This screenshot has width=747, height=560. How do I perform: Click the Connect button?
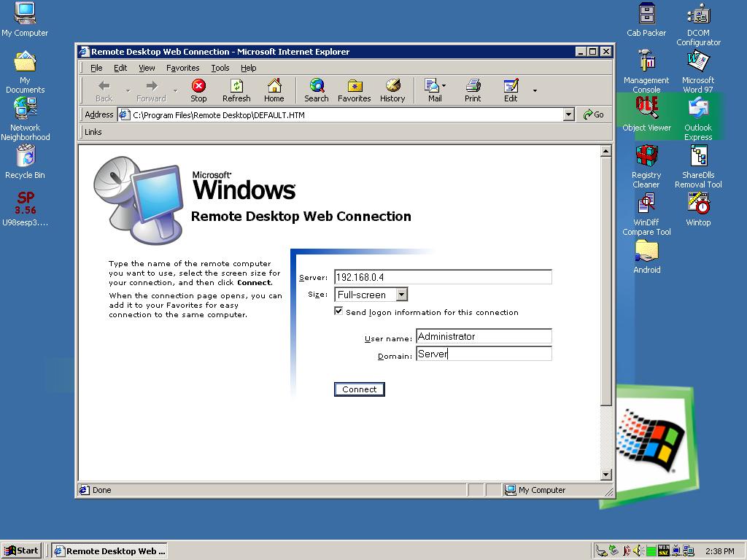(x=359, y=389)
